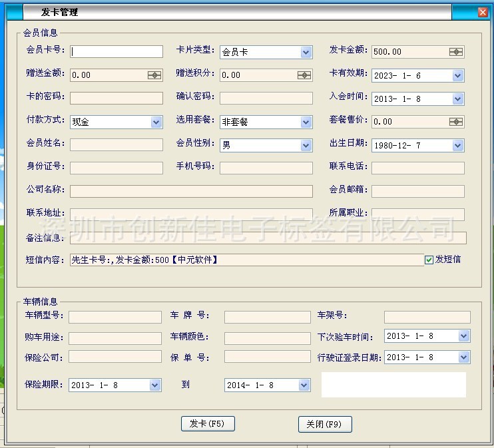Focus the 会员姓名 text field
The height and width of the screenshot is (448, 494).
[x=117, y=144]
